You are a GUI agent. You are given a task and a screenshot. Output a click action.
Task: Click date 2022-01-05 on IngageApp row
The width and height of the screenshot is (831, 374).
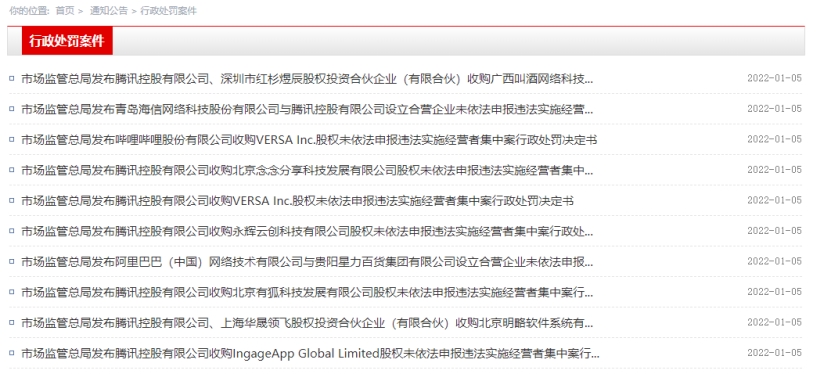tap(774, 352)
